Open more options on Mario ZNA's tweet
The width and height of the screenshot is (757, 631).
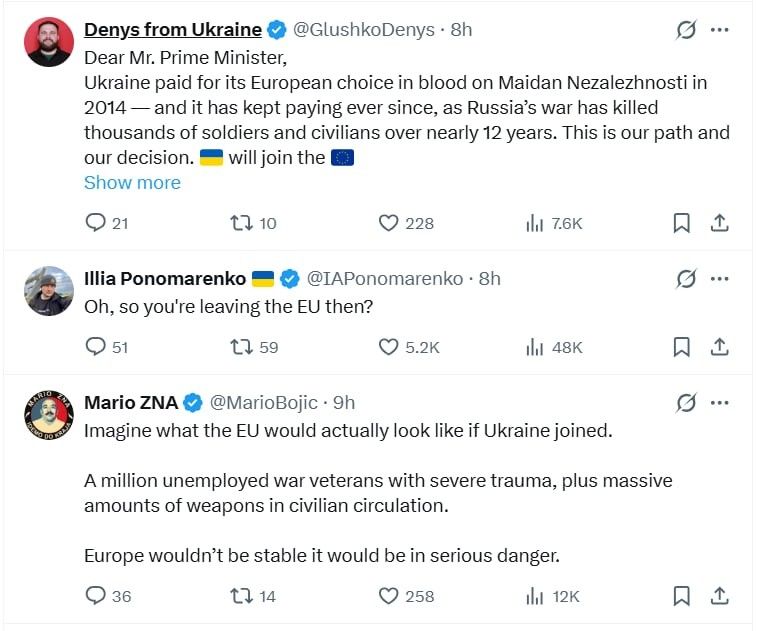(719, 403)
